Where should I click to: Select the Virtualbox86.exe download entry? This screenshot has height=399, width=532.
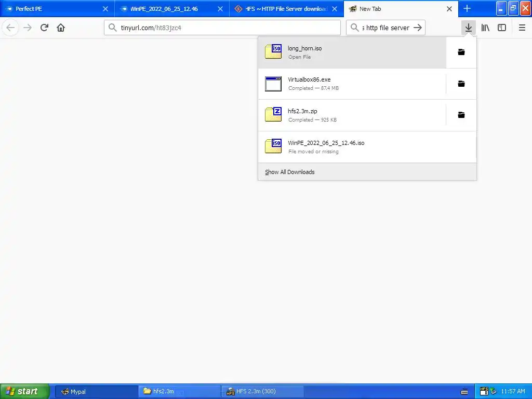[x=352, y=84]
